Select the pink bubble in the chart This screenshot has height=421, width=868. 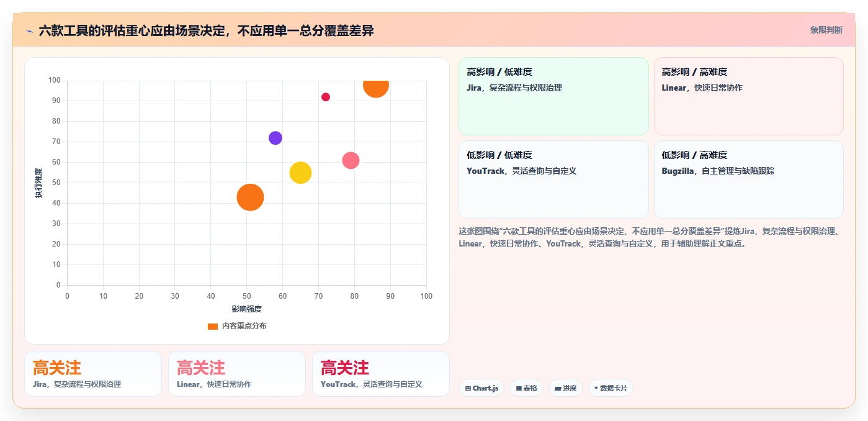[351, 160]
